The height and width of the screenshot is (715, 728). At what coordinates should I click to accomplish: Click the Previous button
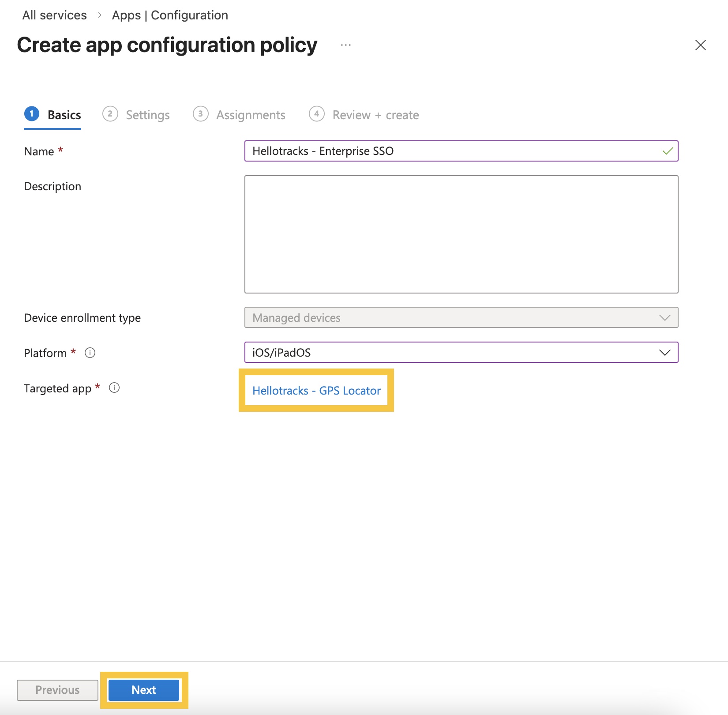tap(57, 690)
